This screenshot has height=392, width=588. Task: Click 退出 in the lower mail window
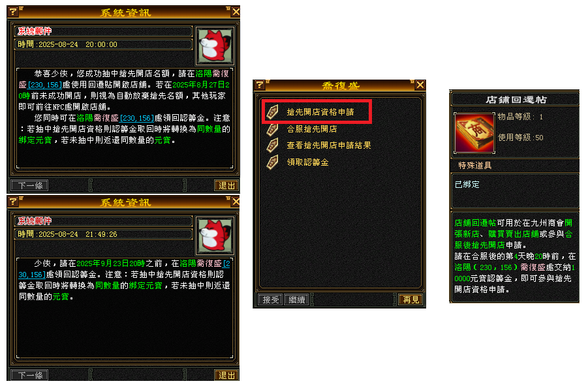pyautogui.click(x=226, y=375)
